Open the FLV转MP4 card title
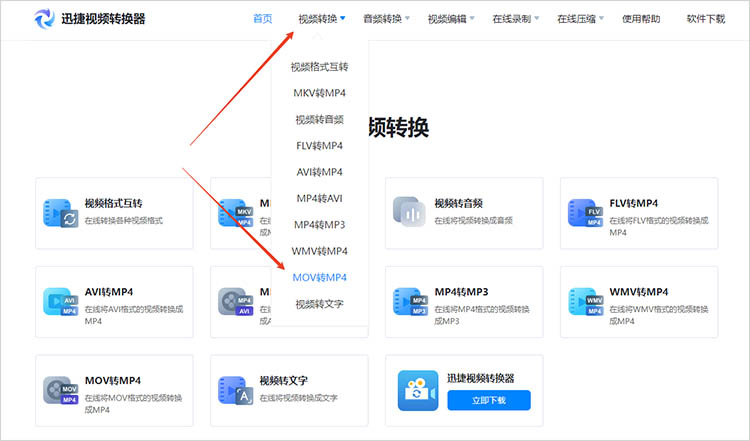The width and height of the screenshot is (750, 441). [634, 203]
